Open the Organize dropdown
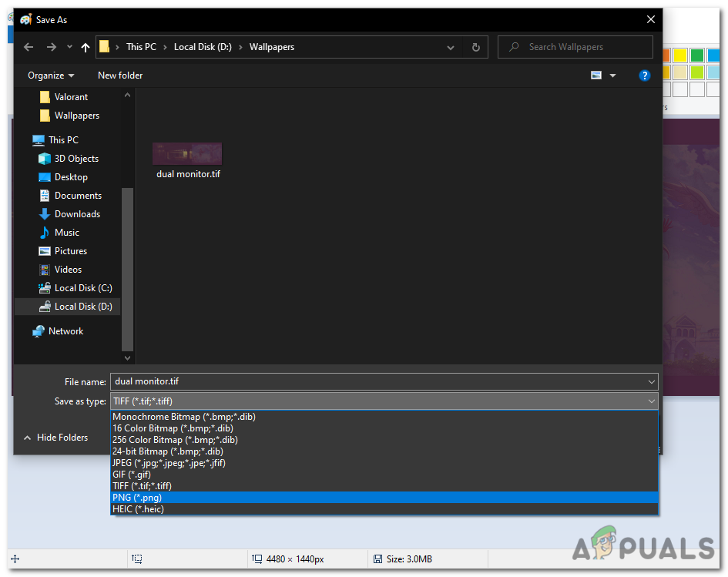 [x=50, y=75]
